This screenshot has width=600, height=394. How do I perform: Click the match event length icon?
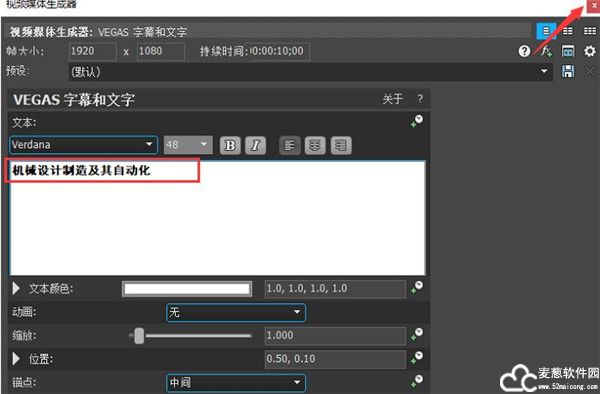tap(568, 51)
